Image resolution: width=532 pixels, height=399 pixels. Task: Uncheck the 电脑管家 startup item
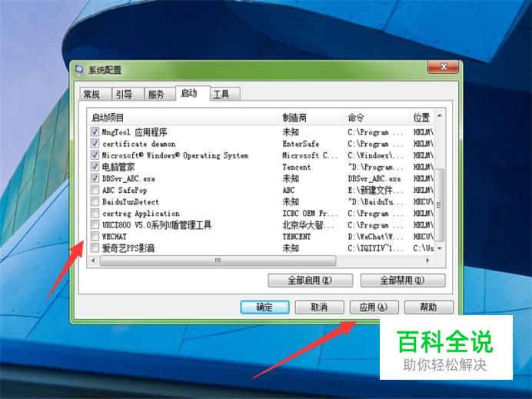(x=95, y=167)
